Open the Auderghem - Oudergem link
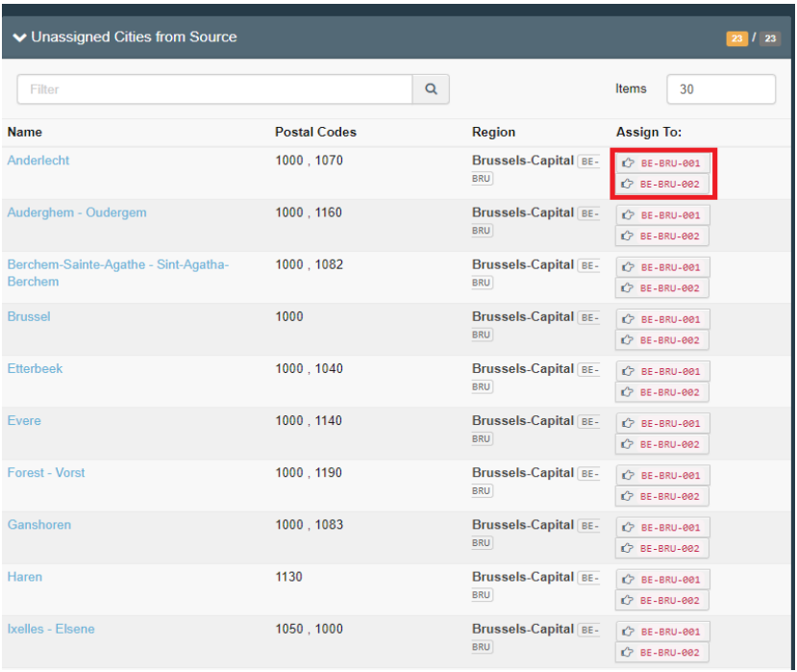797x672 pixels. click(77, 212)
